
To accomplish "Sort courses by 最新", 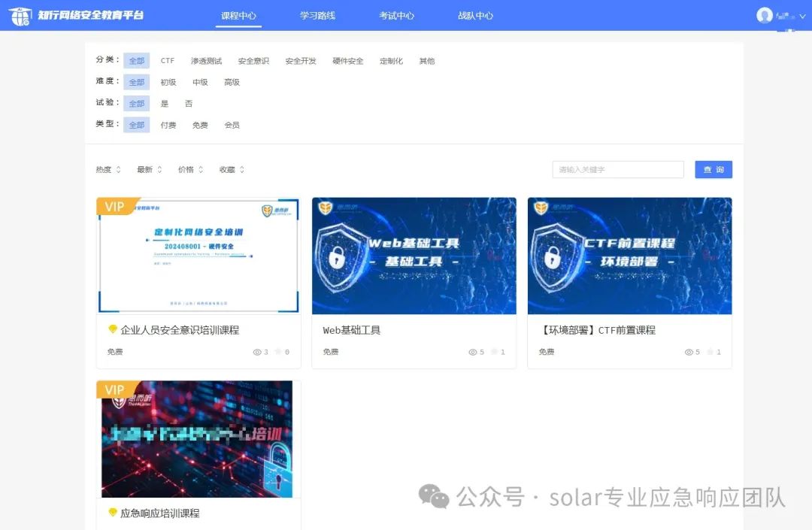I will 149,169.
